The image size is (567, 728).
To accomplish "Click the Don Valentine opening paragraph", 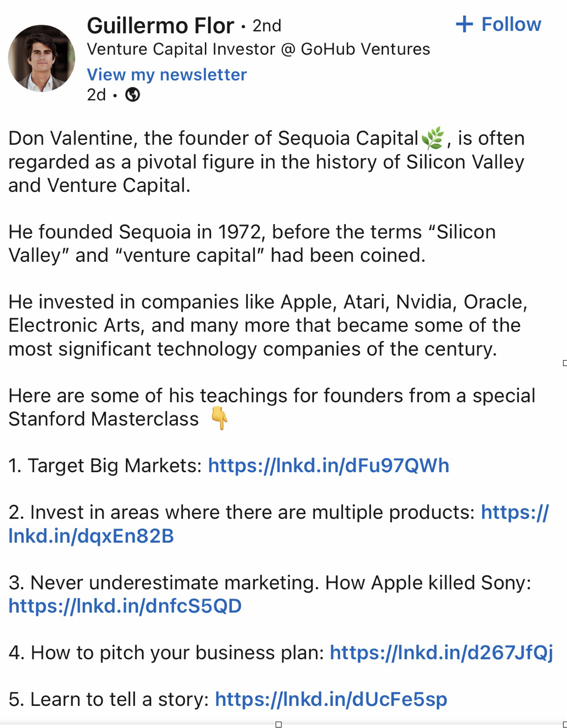I will point(266,162).
